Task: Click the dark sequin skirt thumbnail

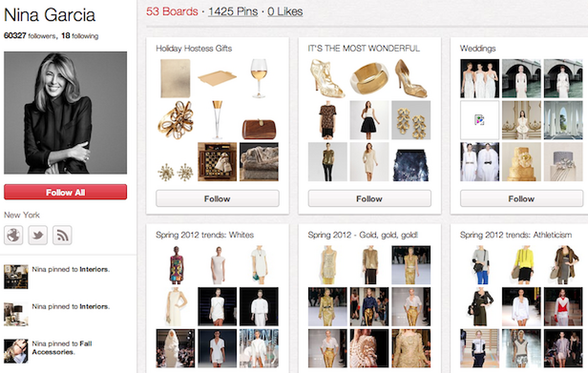Action: (411, 162)
